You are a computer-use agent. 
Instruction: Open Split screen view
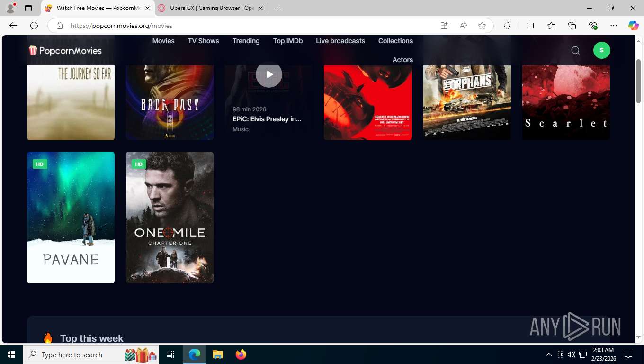[x=530, y=26]
